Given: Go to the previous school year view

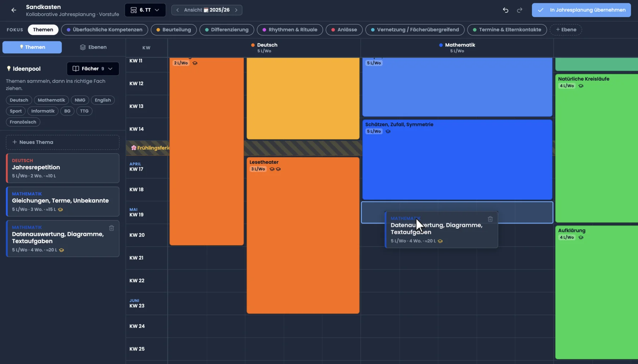Looking at the screenshot, I should click(x=178, y=10).
